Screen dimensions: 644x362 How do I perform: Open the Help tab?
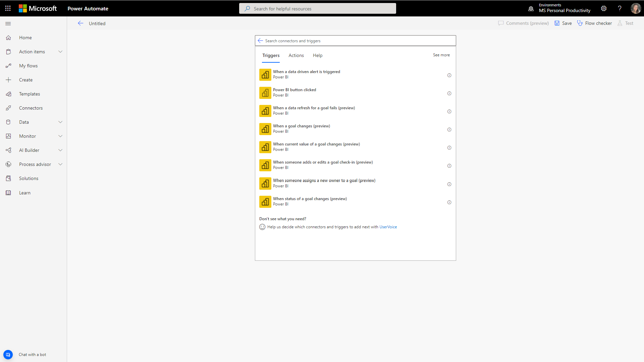pyautogui.click(x=318, y=55)
